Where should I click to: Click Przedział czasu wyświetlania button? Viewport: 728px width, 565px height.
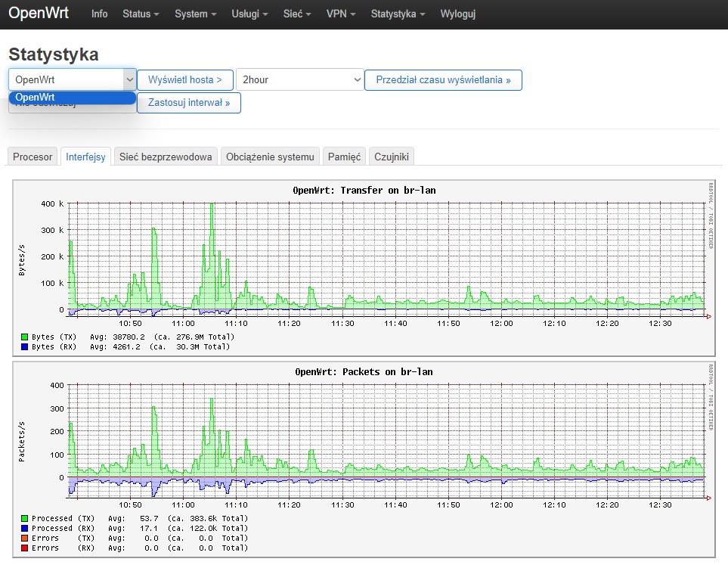444,80
